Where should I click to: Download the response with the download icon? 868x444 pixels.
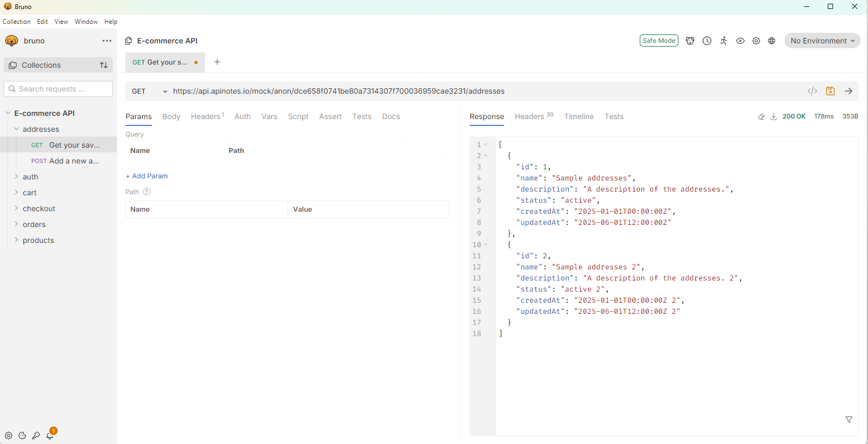point(774,116)
